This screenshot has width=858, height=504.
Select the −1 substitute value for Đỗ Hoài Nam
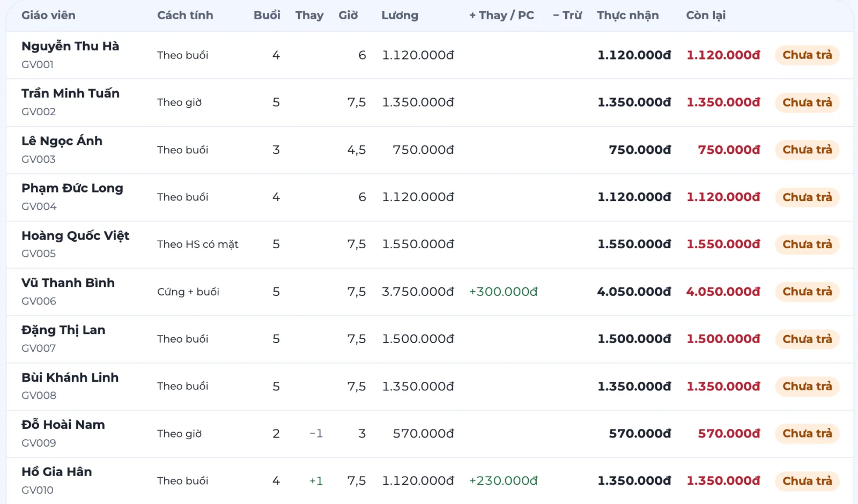click(x=316, y=433)
